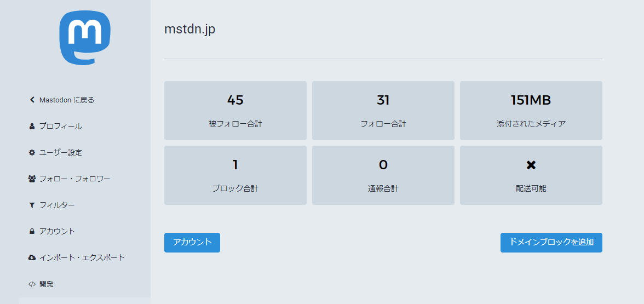Click the 添付されたメディア card showing 151MB
Viewport: 644px width, 304px height.
(531, 111)
